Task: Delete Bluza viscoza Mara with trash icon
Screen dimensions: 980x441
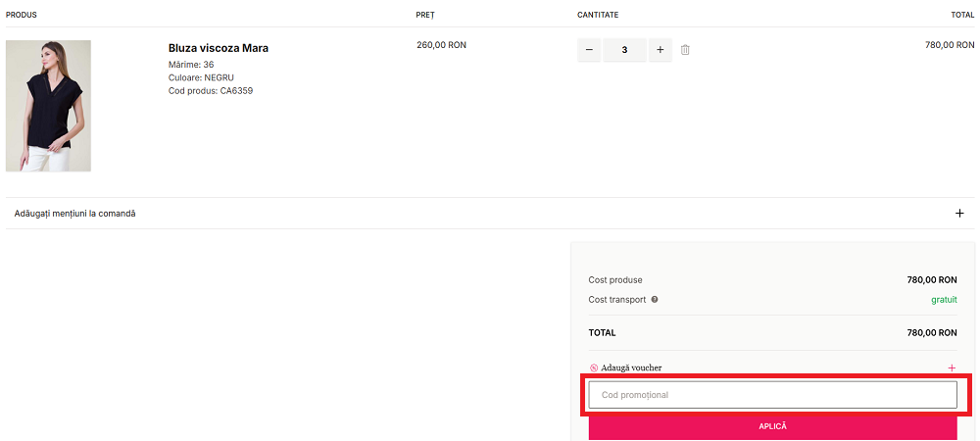Action: tap(685, 50)
